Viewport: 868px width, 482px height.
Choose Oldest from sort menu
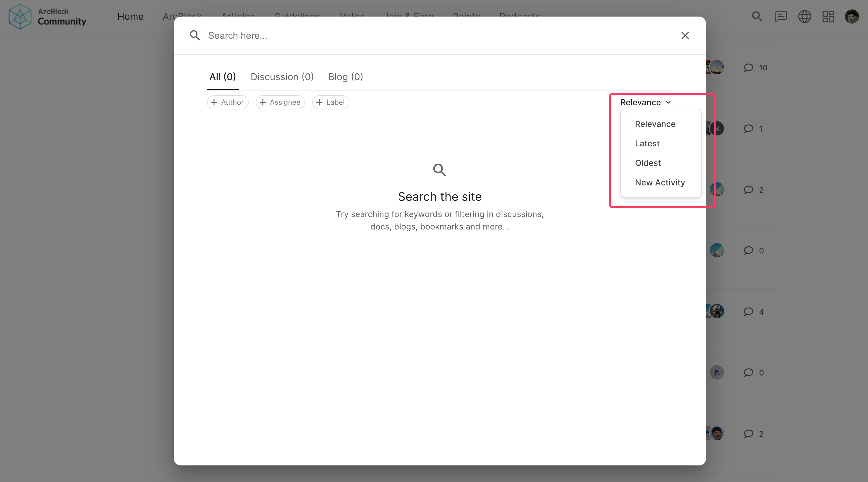tap(648, 163)
